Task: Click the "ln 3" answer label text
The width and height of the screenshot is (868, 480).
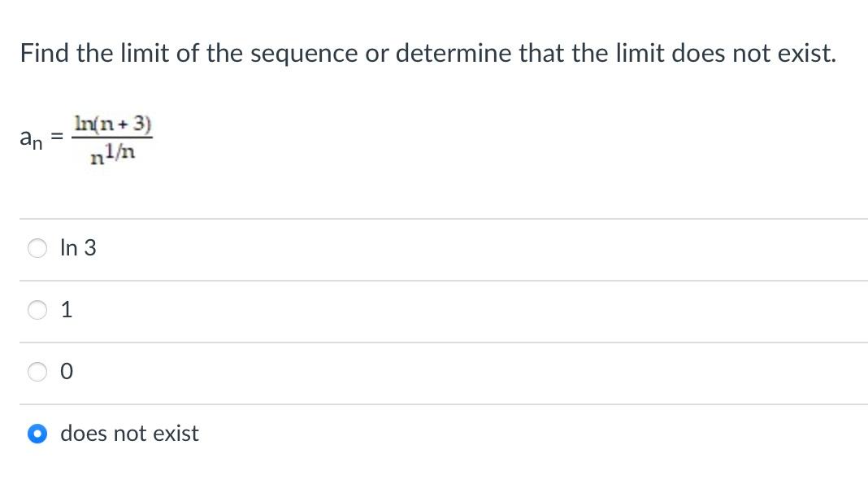Action: click(78, 248)
